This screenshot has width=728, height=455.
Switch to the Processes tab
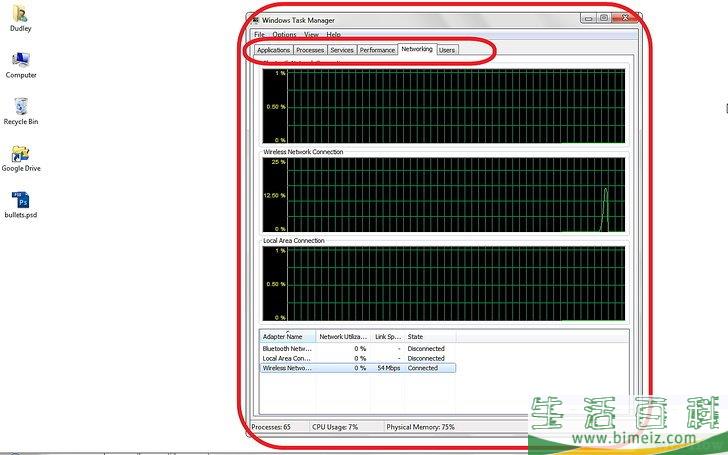point(310,50)
